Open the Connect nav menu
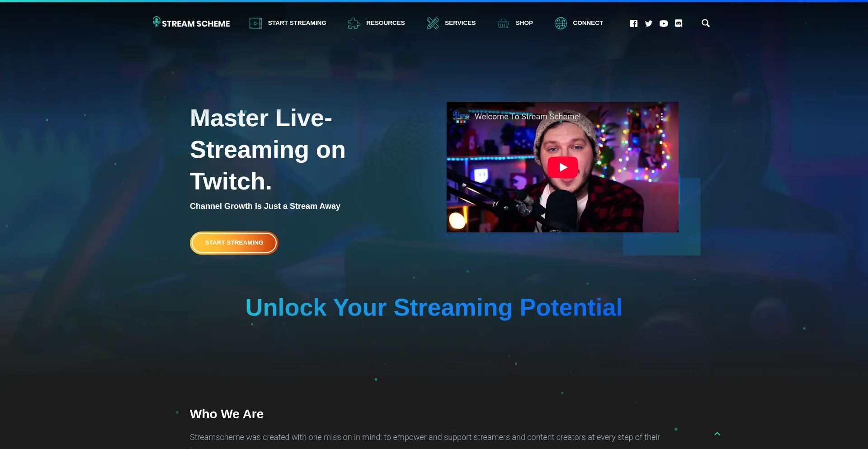This screenshot has width=868, height=449. [x=588, y=23]
